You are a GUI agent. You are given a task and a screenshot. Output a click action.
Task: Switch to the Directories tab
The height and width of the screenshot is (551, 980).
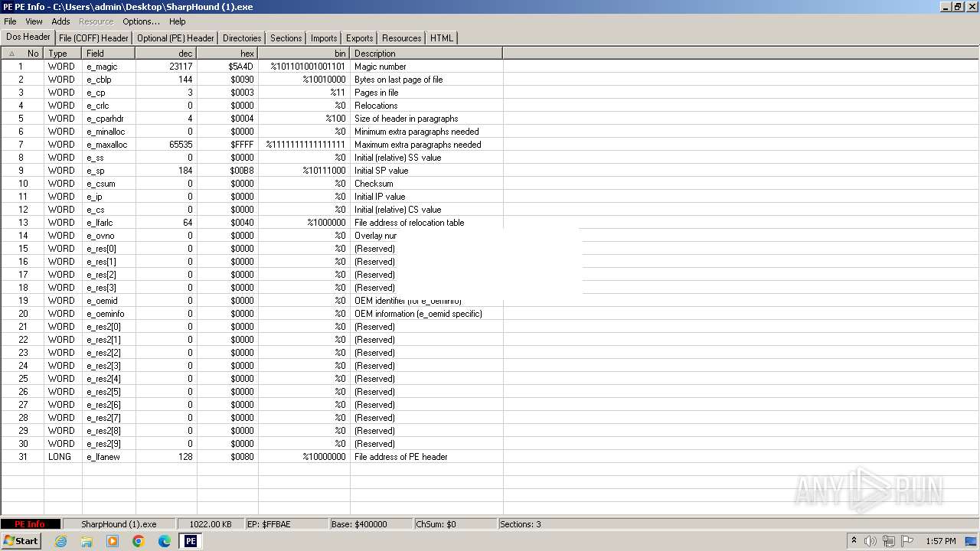click(242, 38)
